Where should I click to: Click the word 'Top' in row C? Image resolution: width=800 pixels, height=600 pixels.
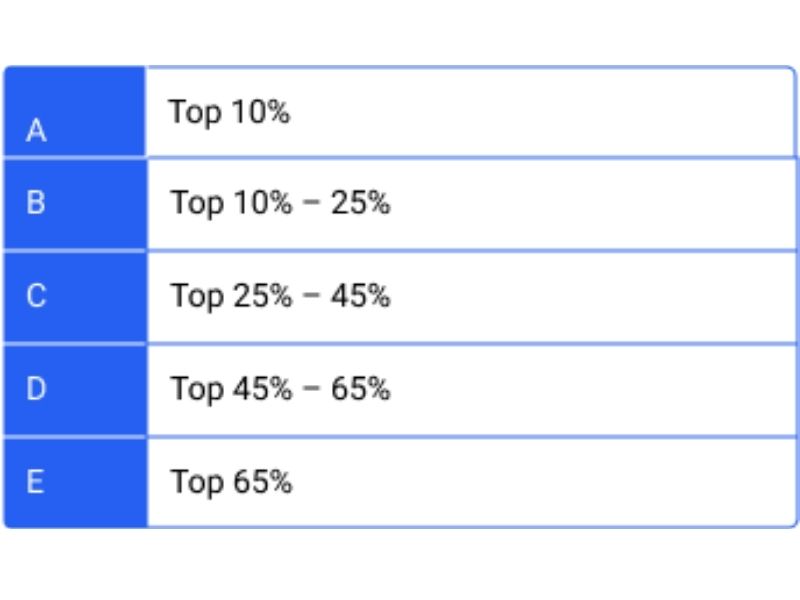click(x=196, y=297)
